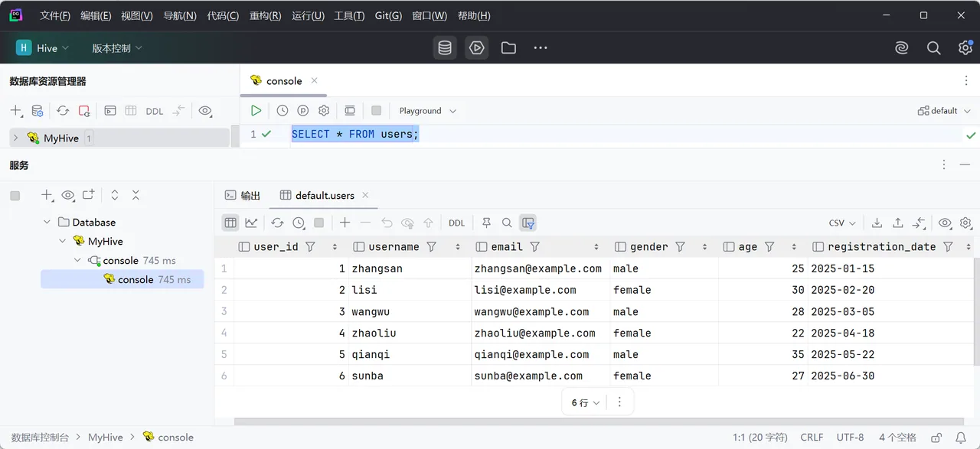Collapse the Database node in the Services tree
980x449 pixels.
point(47,223)
